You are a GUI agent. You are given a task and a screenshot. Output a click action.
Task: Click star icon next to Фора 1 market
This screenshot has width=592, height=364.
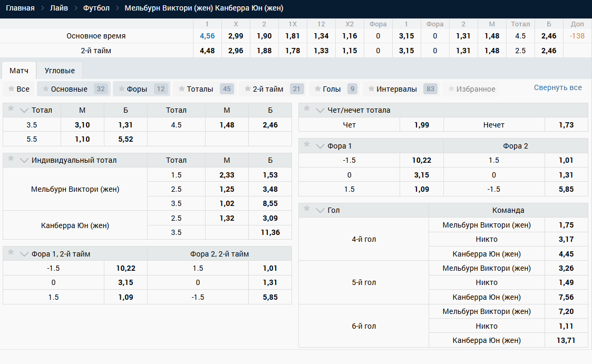tap(307, 145)
